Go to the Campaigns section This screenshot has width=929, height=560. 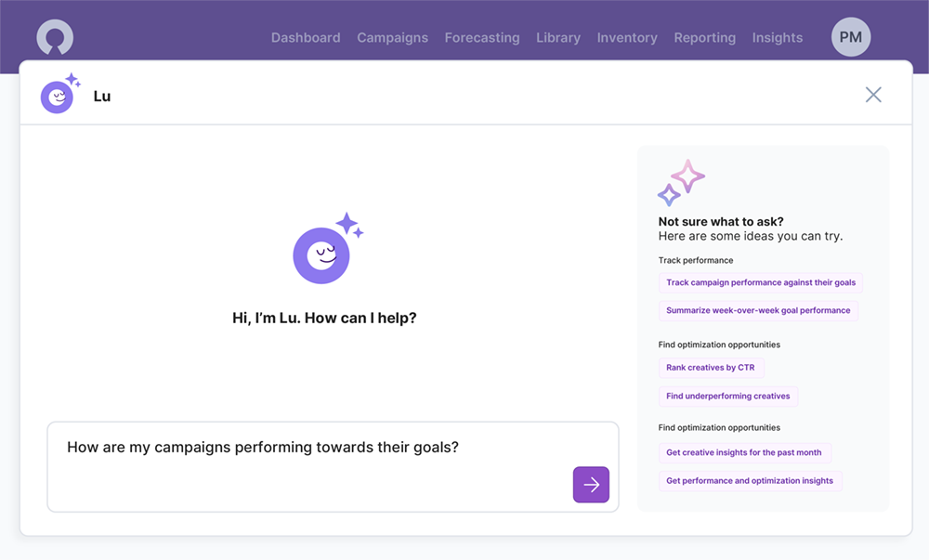(x=392, y=38)
